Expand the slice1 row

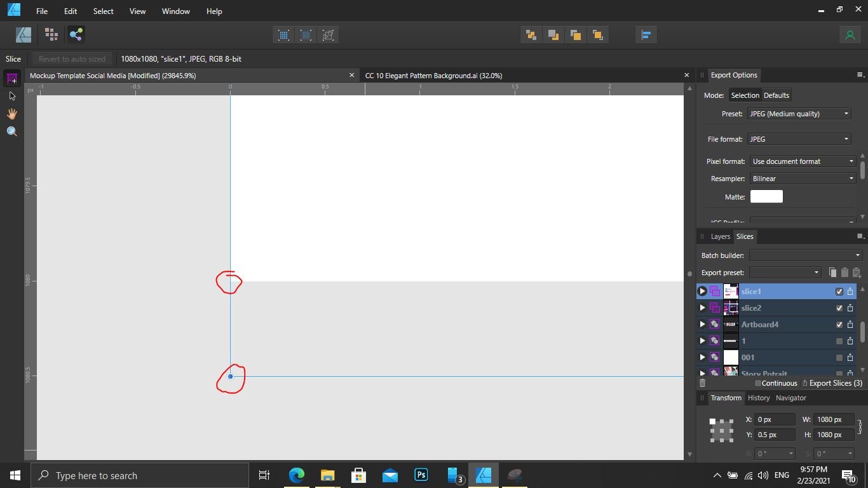[702, 291]
